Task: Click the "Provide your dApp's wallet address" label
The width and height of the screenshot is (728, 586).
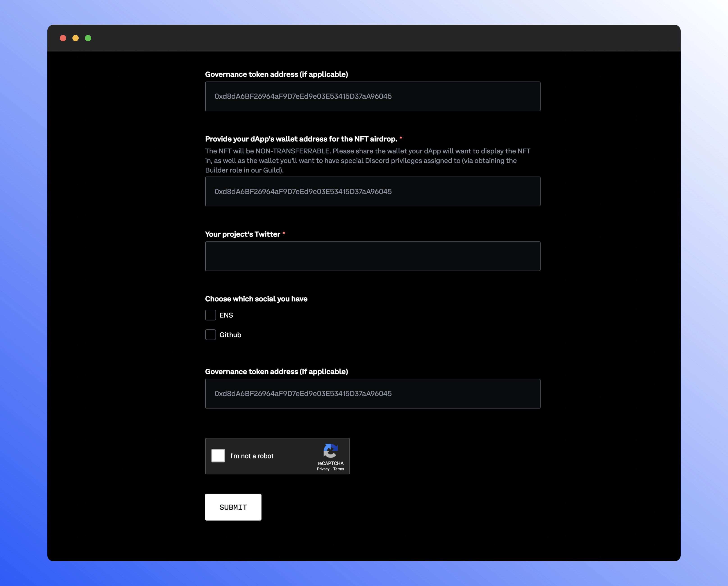Action: click(301, 139)
